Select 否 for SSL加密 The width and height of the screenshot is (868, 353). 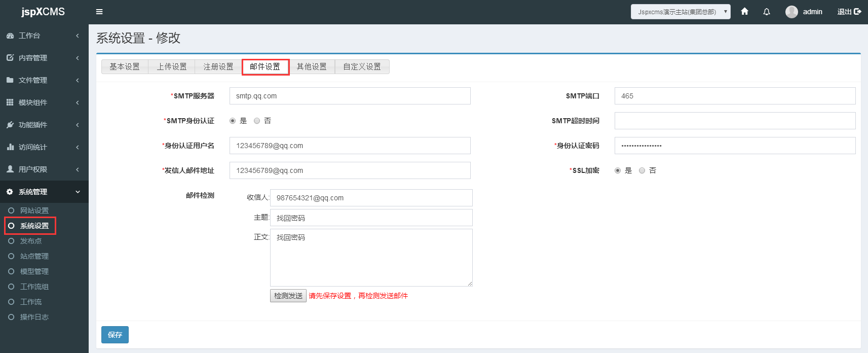pos(642,170)
